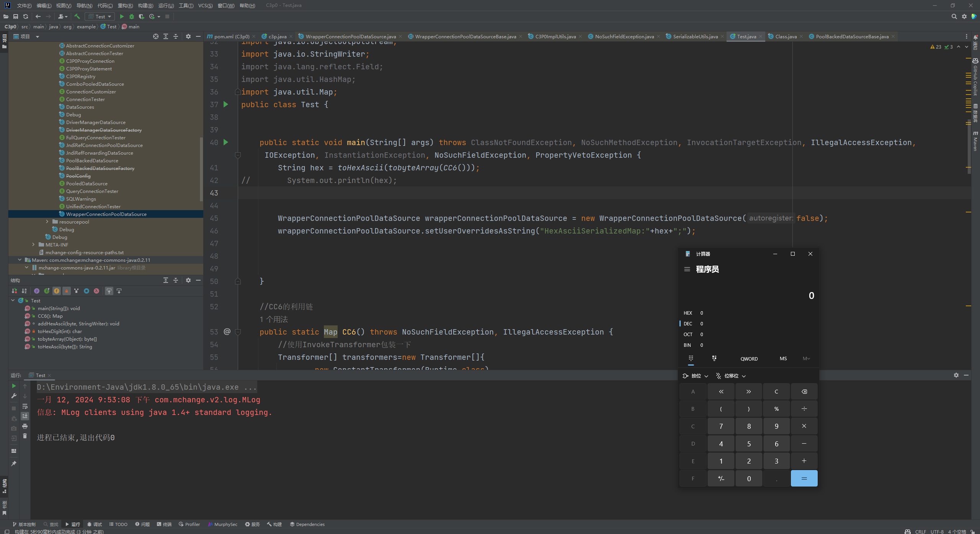
Task: Toggle scroll to end in run console
Action: [x=25, y=416]
